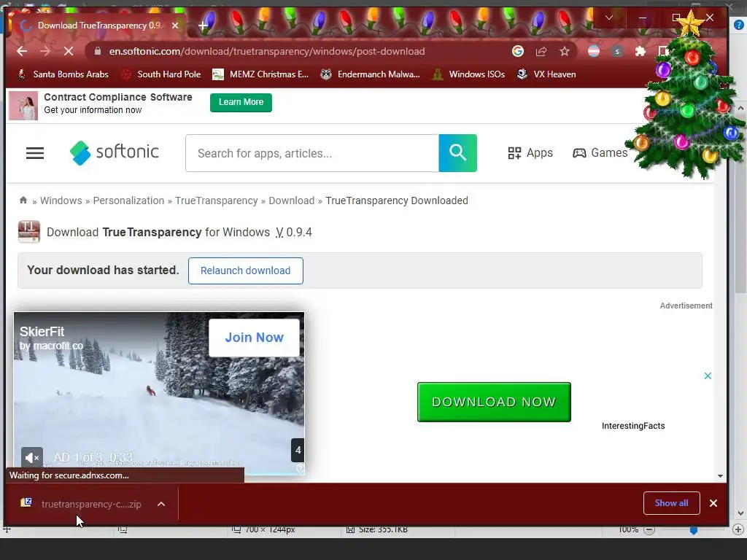Open Endermanch Malware bookmark
Image resolution: width=747 pixels, height=560 pixels.
point(370,74)
